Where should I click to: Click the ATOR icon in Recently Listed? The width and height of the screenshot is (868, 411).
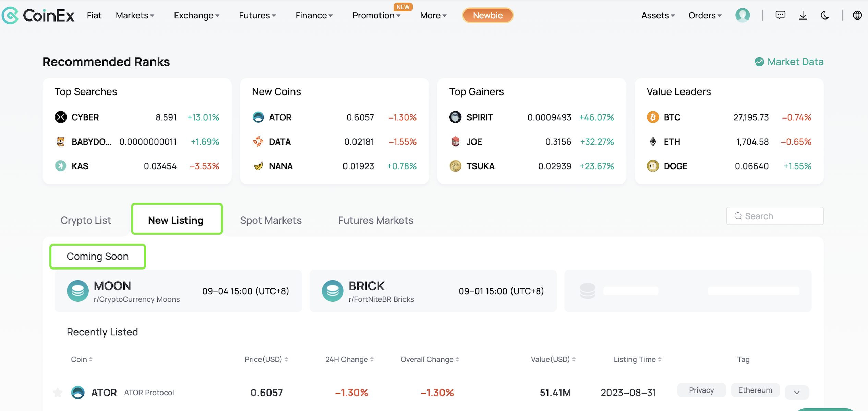coord(78,392)
